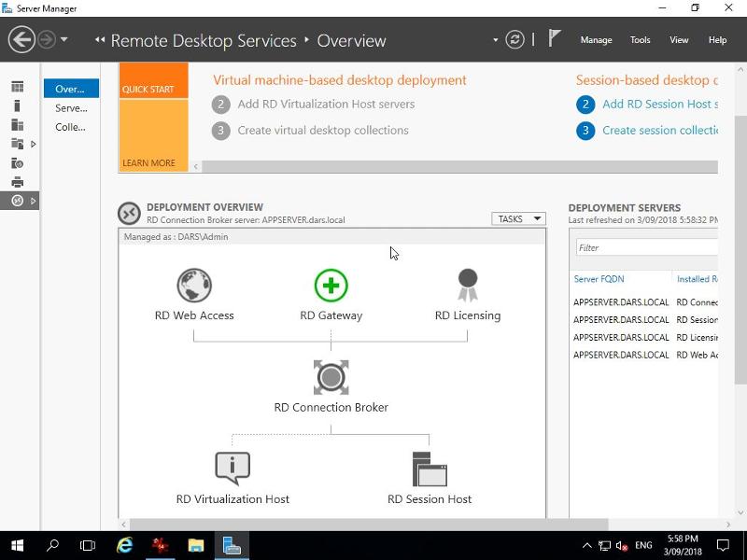The width and height of the screenshot is (747, 560).
Task: Select the RD Licensing server row
Action: pos(645,338)
